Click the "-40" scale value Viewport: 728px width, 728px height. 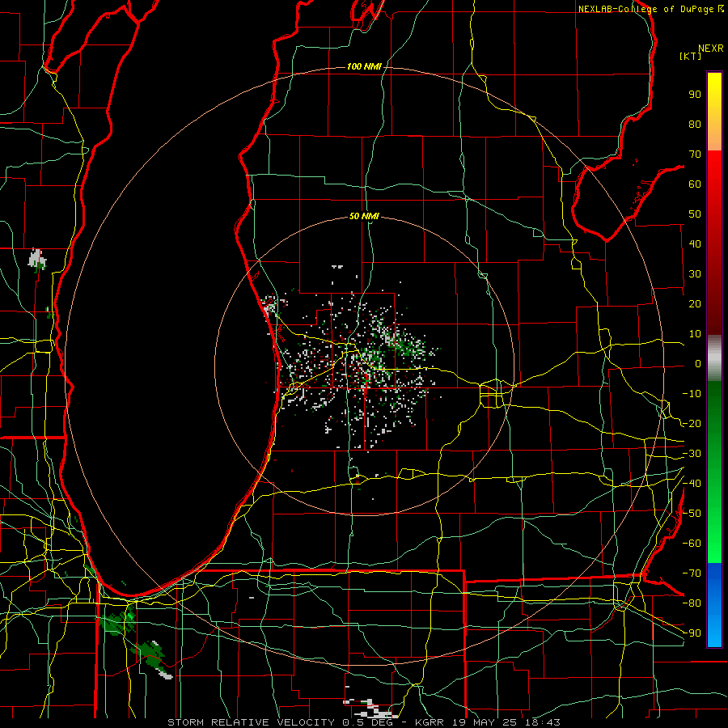[x=692, y=484]
